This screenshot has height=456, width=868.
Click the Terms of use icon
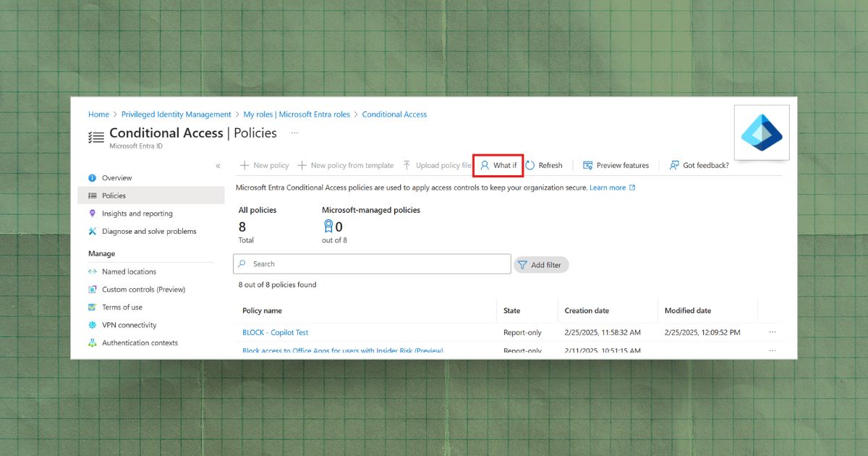coord(92,307)
